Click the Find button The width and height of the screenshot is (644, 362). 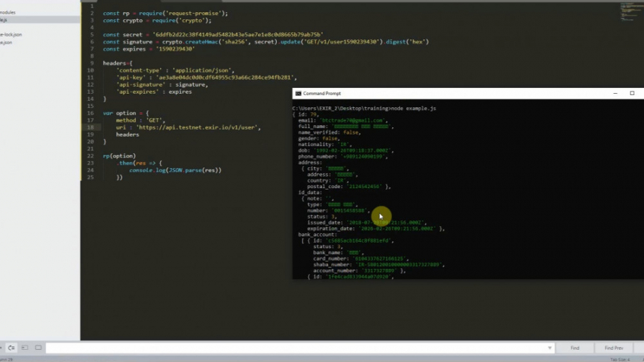click(575, 348)
